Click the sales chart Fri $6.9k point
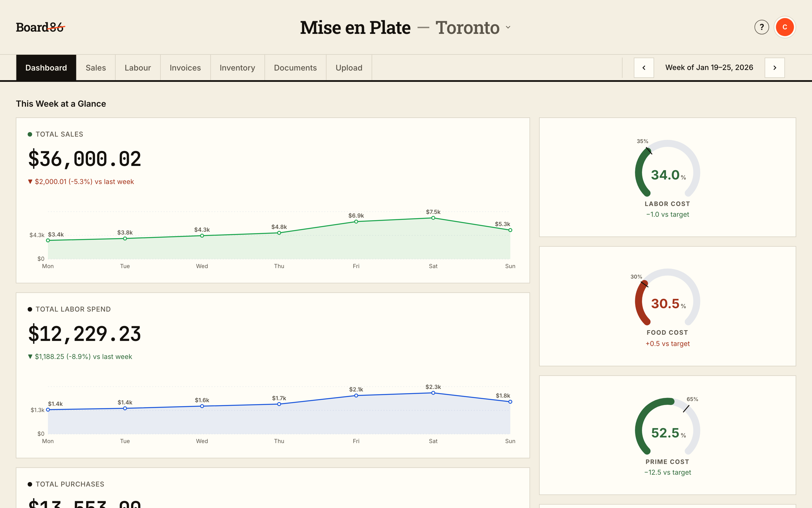Image resolution: width=812 pixels, height=508 pixels. [x=356, y=222]
